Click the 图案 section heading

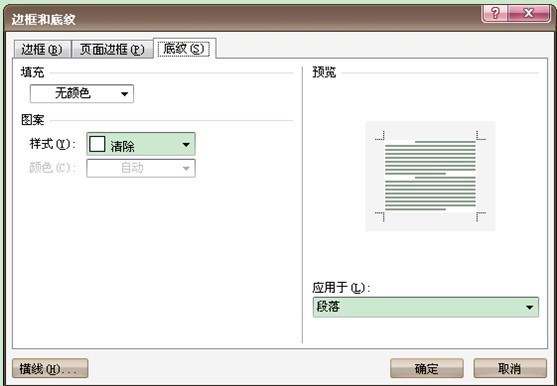click(x=33, y=120)
